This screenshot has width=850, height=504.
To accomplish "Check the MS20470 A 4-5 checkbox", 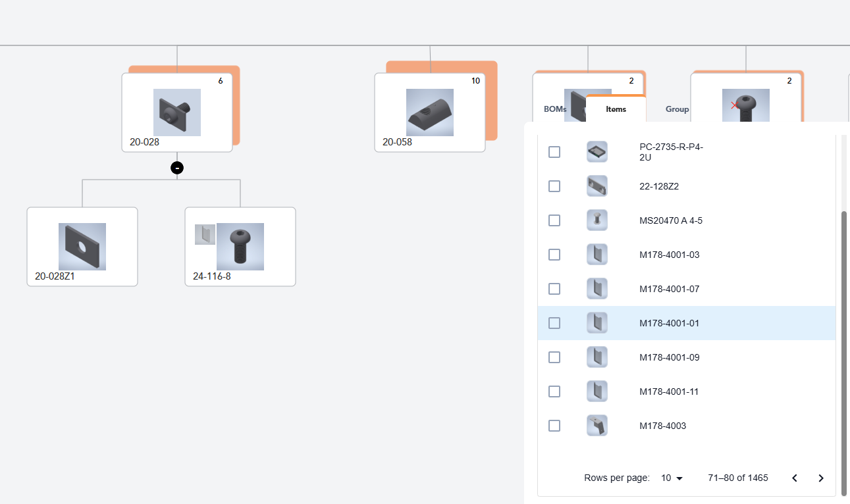I will [x=554, y=220].
